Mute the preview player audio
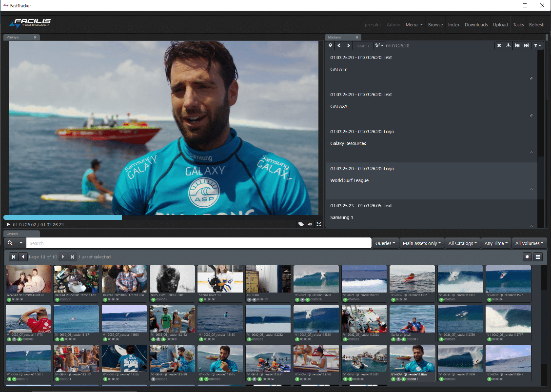This screenshot has width=551, height=392. pos(310,224)
